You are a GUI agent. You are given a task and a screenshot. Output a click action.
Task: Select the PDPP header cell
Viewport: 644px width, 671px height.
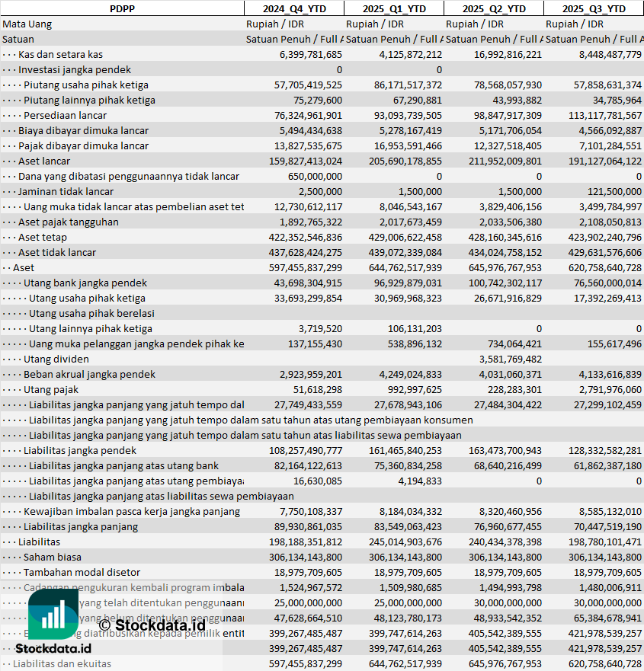[x=122, y=8]
